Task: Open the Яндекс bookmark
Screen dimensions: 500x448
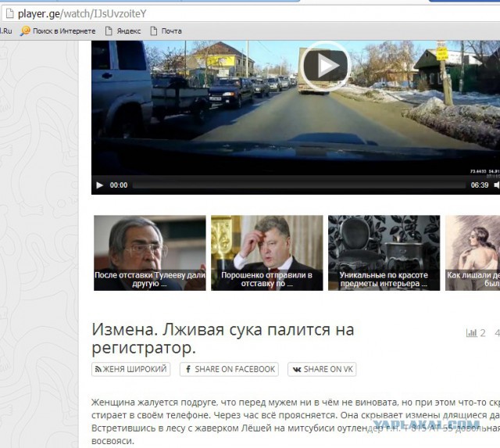Action: pos(123,31)
